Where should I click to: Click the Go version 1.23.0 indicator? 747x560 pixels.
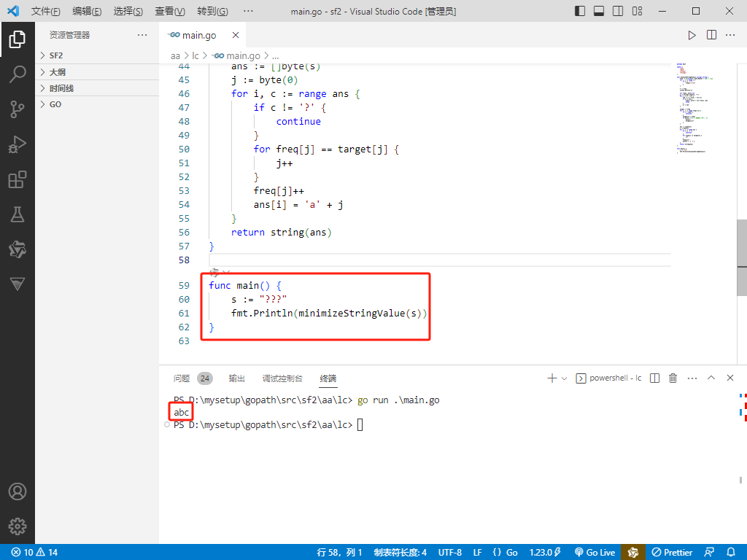(x=545, y=553)
